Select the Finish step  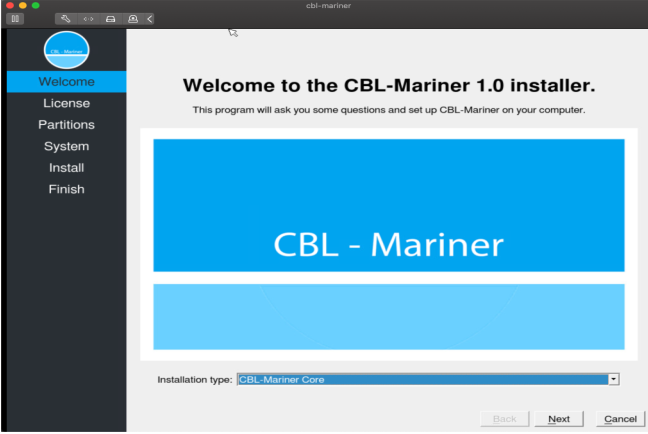[x=67, y=189]
